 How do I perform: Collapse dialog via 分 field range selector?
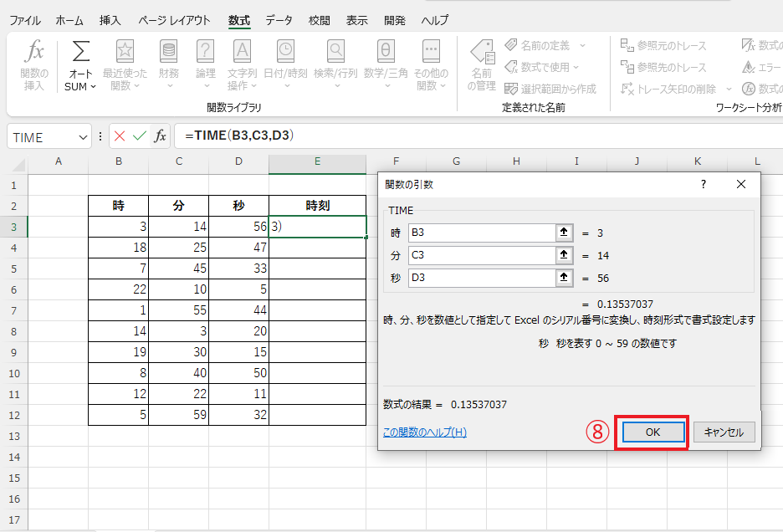pyautogui.click(x=565, y=255)
